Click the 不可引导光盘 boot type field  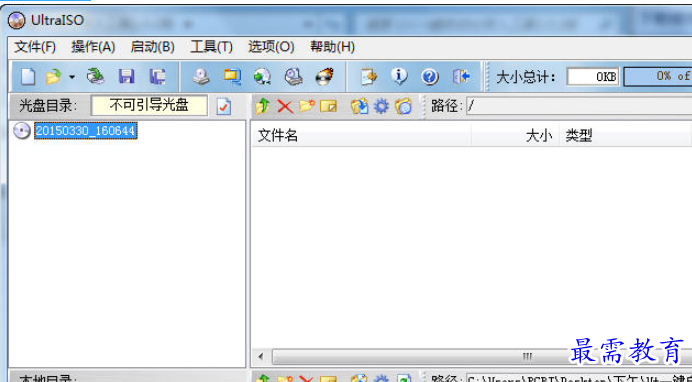tap(149, 106)
